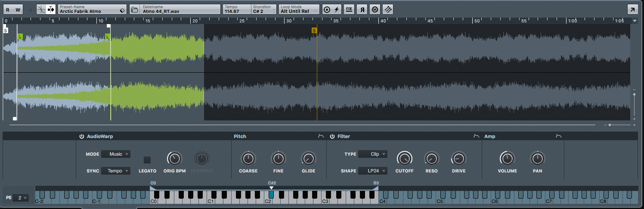This screenshot has height=209, width=644.
Task: Click the Cutoff knob in Filter section
Action: [x=404, y=159]
